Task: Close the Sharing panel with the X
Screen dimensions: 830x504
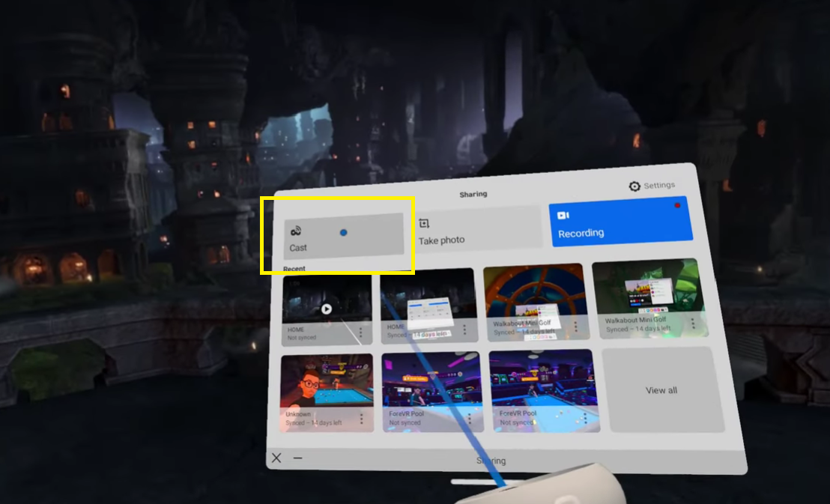Action: [276, 458]
